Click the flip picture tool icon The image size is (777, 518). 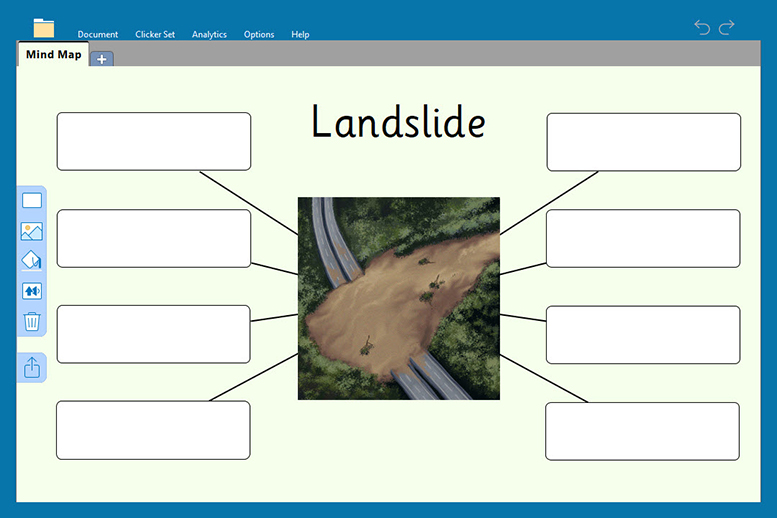32,291
